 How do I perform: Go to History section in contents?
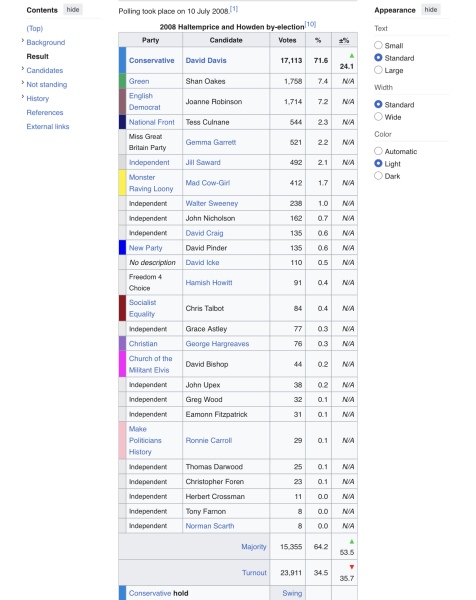38,98
